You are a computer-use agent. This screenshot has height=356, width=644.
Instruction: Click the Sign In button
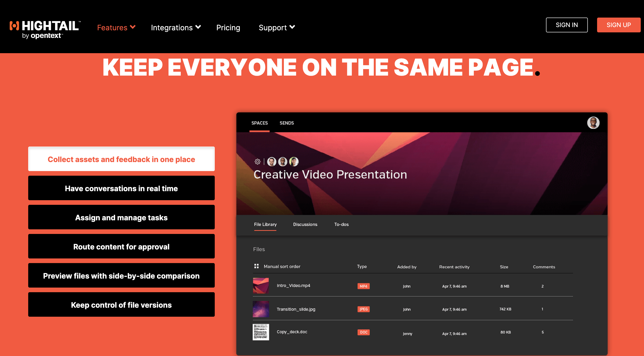click(566, 25)
